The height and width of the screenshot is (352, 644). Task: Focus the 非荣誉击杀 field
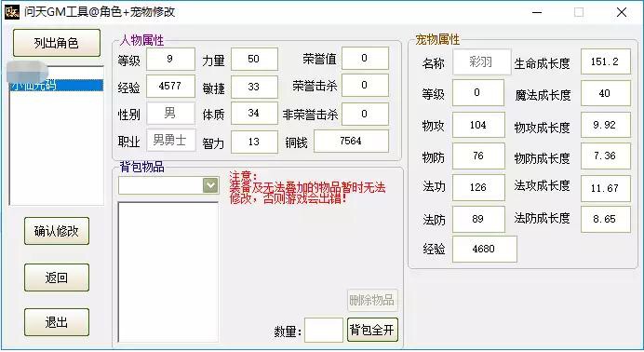(365, 115)
